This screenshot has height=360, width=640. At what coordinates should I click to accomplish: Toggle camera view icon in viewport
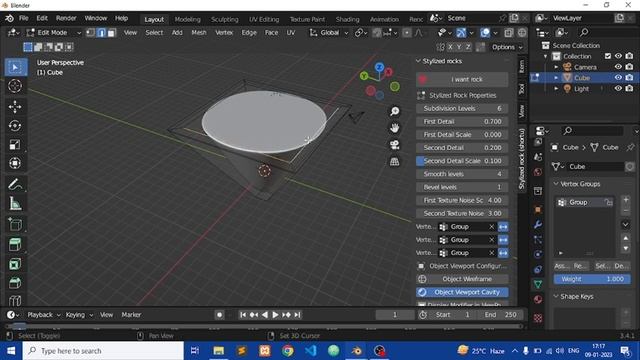tap(395, 145)
